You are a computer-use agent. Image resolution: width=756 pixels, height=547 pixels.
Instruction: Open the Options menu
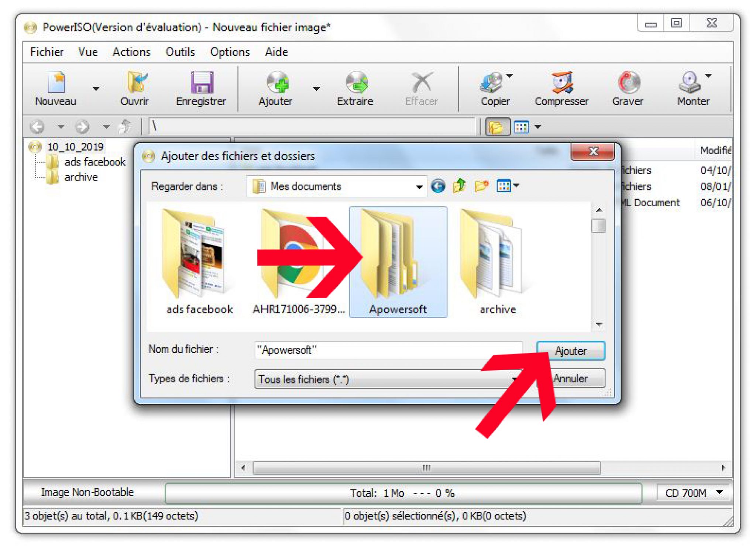tap(230, 52)
